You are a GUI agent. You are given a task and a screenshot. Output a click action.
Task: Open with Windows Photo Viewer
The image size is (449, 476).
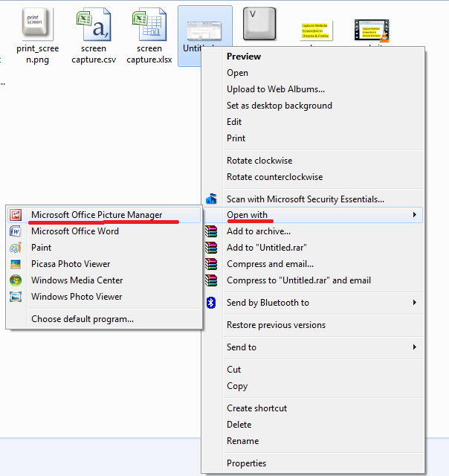[104, 297]
